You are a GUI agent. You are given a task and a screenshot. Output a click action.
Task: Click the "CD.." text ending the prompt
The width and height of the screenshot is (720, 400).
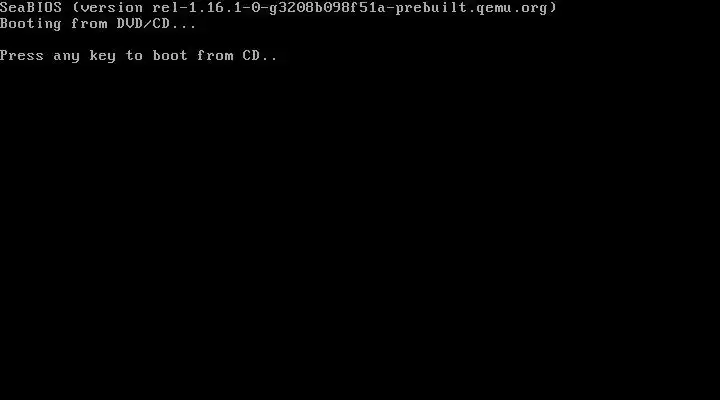tap(260, 56)
